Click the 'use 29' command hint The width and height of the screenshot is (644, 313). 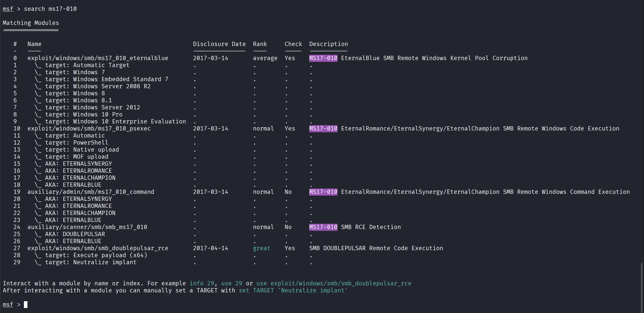coord(232,283)
